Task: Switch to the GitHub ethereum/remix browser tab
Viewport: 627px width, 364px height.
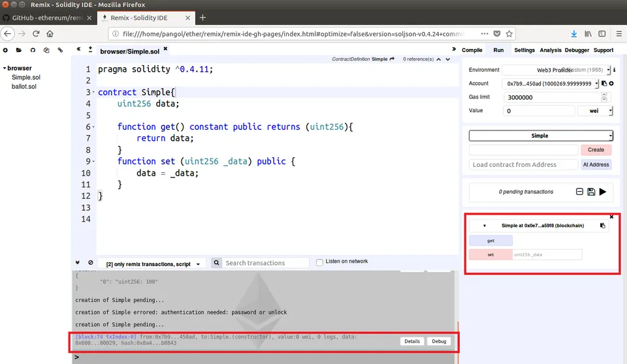Action: pyautogui.click(x=47, y=18)
